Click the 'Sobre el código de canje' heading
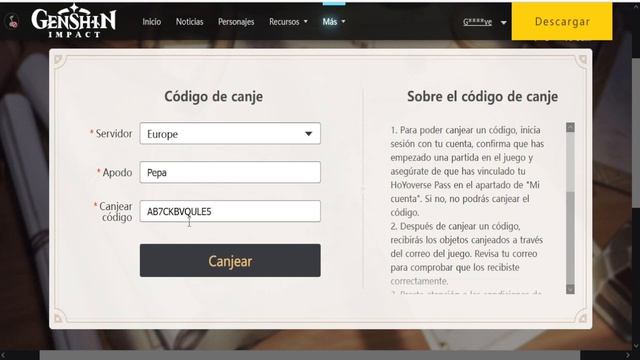Image resolution: width=640 pixels, height=360 pixels. (x=482, y=96)
